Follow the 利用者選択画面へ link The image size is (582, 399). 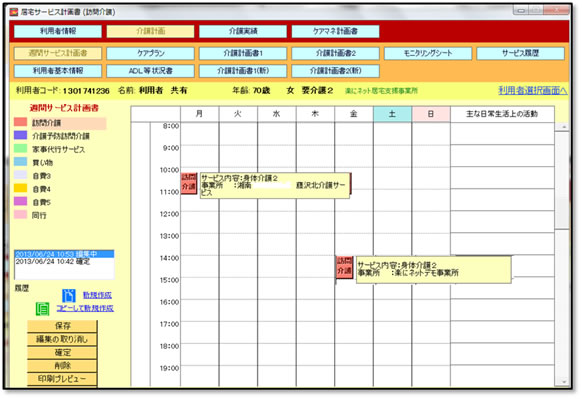click(x=532, y=91)
